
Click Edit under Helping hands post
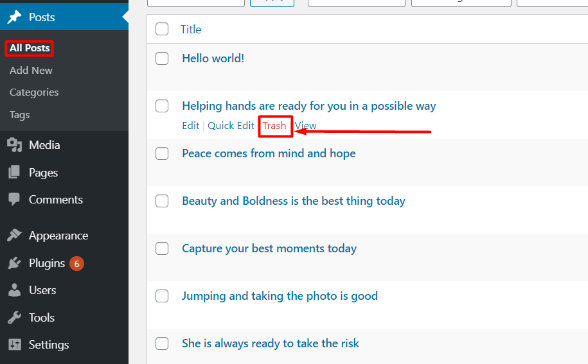[190, 125]
